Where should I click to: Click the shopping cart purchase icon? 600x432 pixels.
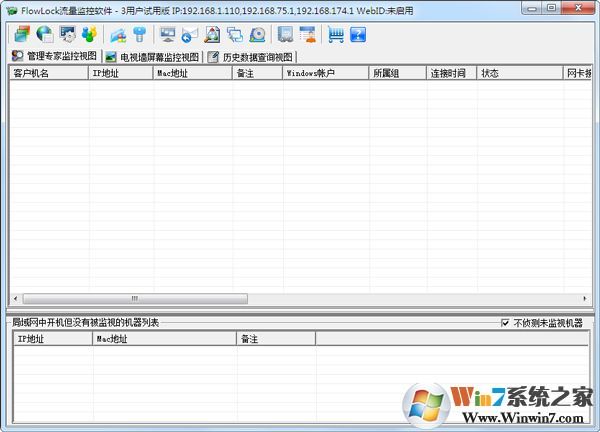pos(336,34)
